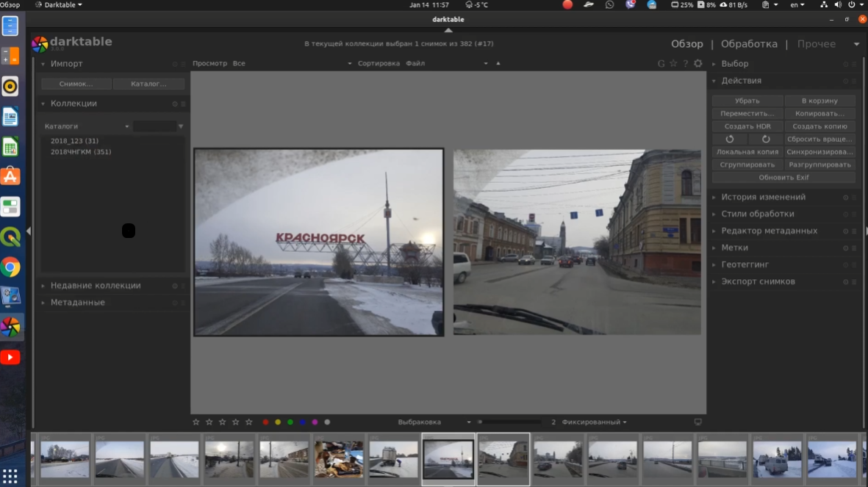The height and width of the screenshot is (487, 868).
Task: Toggle image grouping with the G icon
Action: (661, 64)
